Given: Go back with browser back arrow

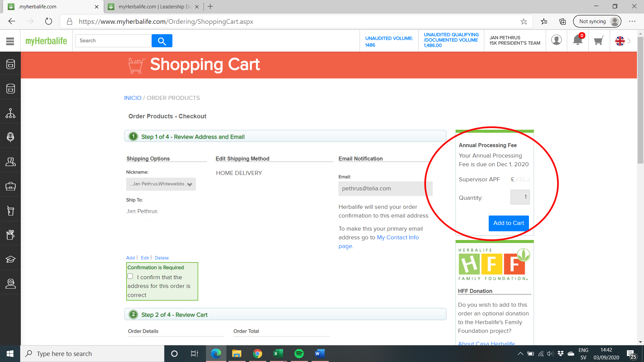Looking at the screenshot, I should [12, 21].
